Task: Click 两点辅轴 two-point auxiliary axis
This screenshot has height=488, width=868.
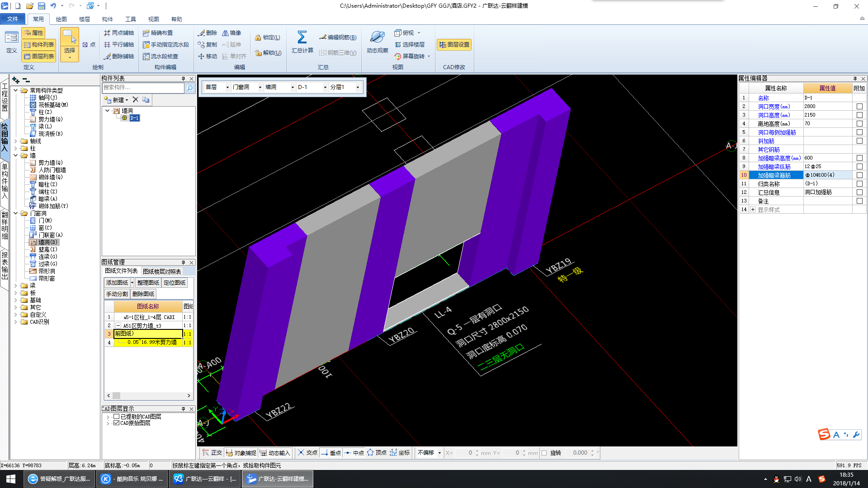Action: pyautogui.click(x=119, y=33)
